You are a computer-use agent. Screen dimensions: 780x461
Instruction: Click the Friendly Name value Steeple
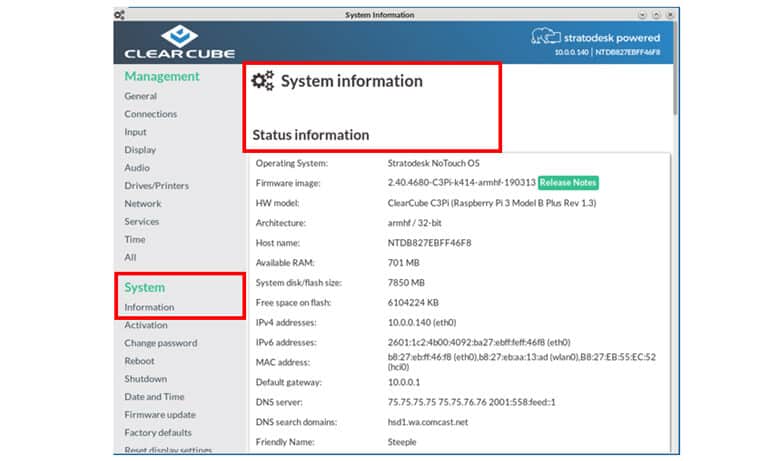click(x=402, y=442)
